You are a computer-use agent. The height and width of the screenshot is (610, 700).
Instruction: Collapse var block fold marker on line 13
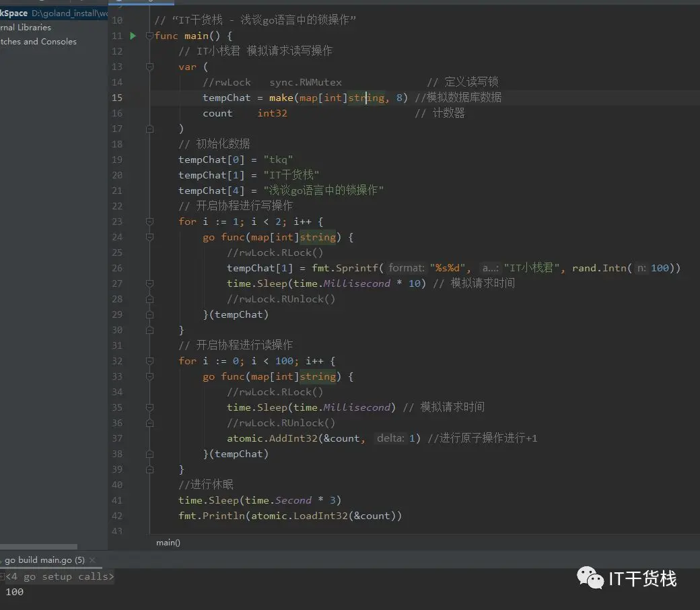149,67
